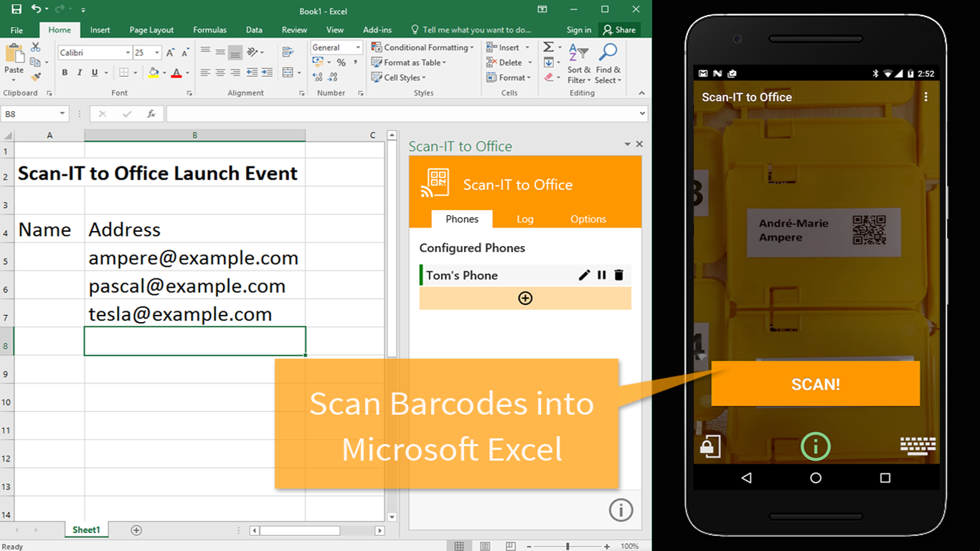Tap the green info icon on the phone
The width and height of the screenshot is (980, 551).
(816, 446)
